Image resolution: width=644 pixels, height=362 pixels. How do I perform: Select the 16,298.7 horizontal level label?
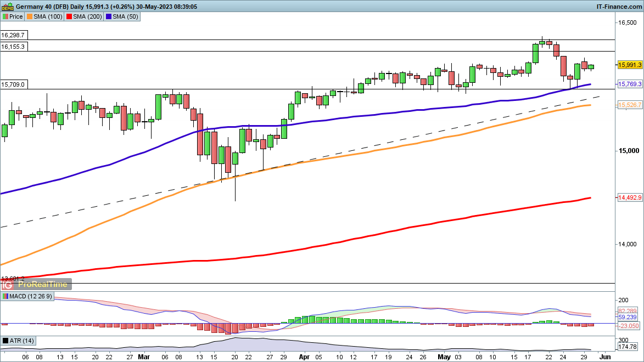coord(13,35)
